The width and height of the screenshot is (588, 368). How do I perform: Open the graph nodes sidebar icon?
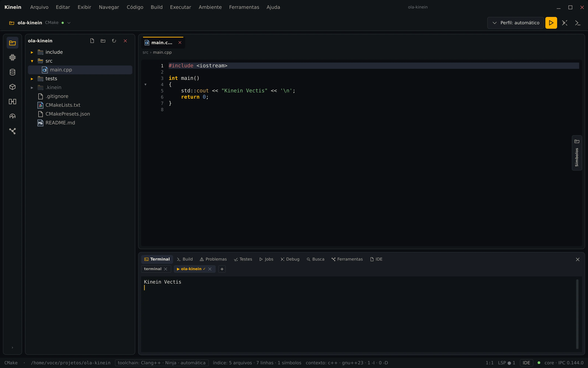click(12, 131)
